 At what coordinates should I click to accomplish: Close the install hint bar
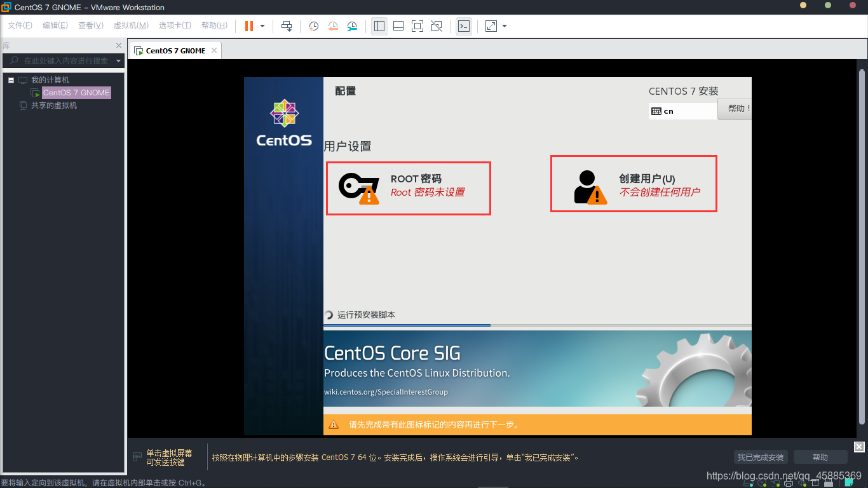(859, 447)
